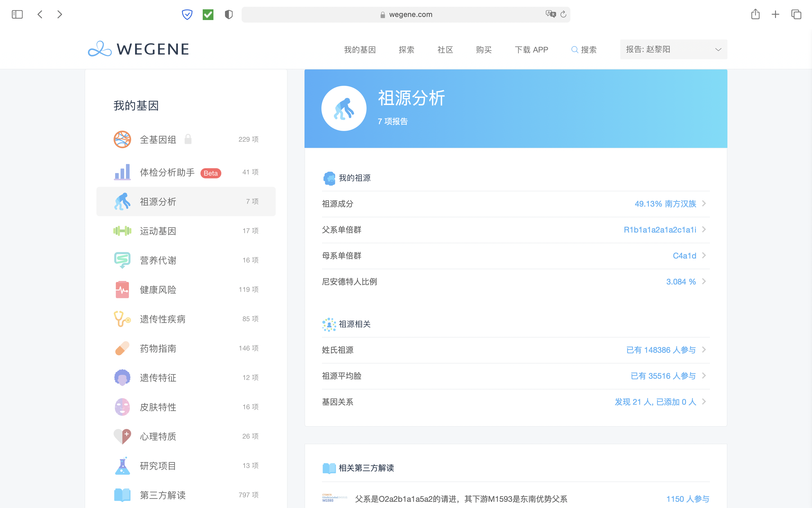Click the lock icon beside 全基因组
The height and width of the screenshot is (508, 812).
[188, 139]
